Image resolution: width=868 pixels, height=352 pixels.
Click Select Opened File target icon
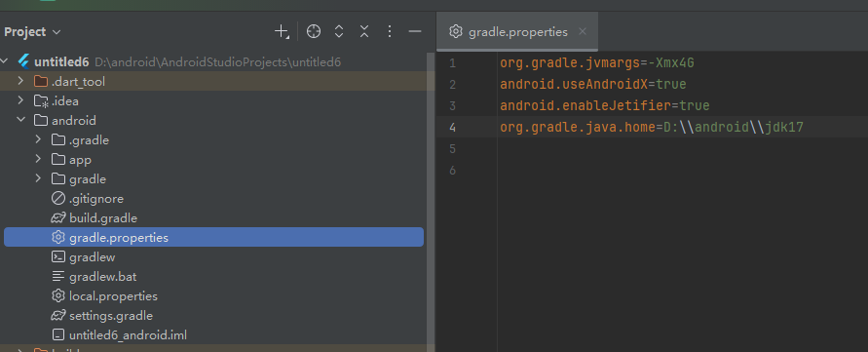314,31
